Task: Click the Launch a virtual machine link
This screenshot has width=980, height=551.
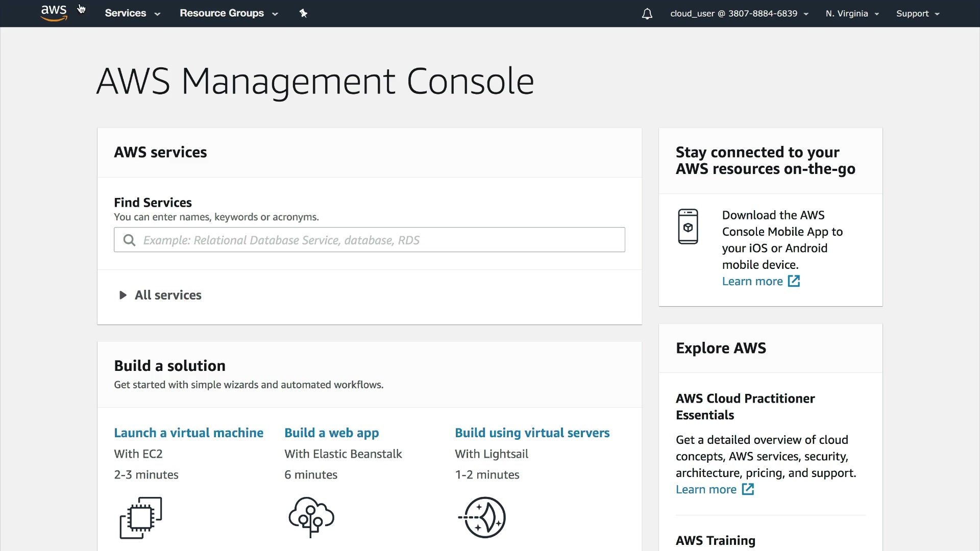Action: 188,433
